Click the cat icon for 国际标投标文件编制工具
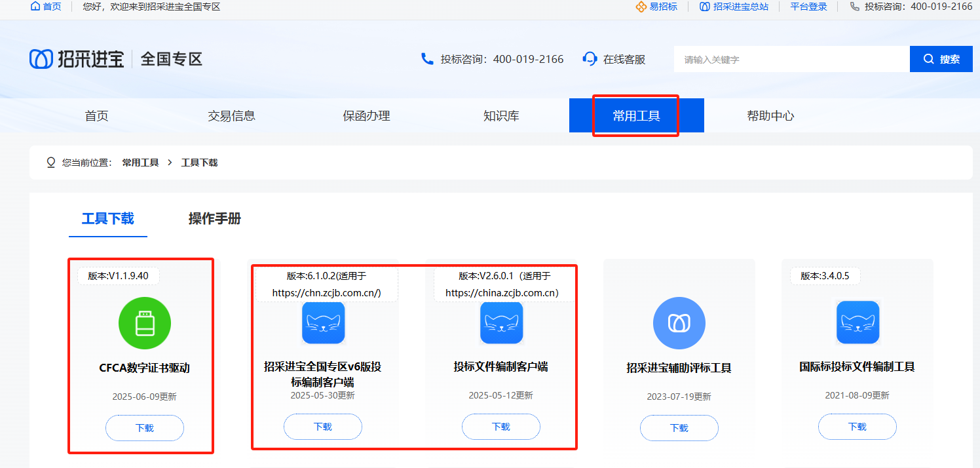 857,322
